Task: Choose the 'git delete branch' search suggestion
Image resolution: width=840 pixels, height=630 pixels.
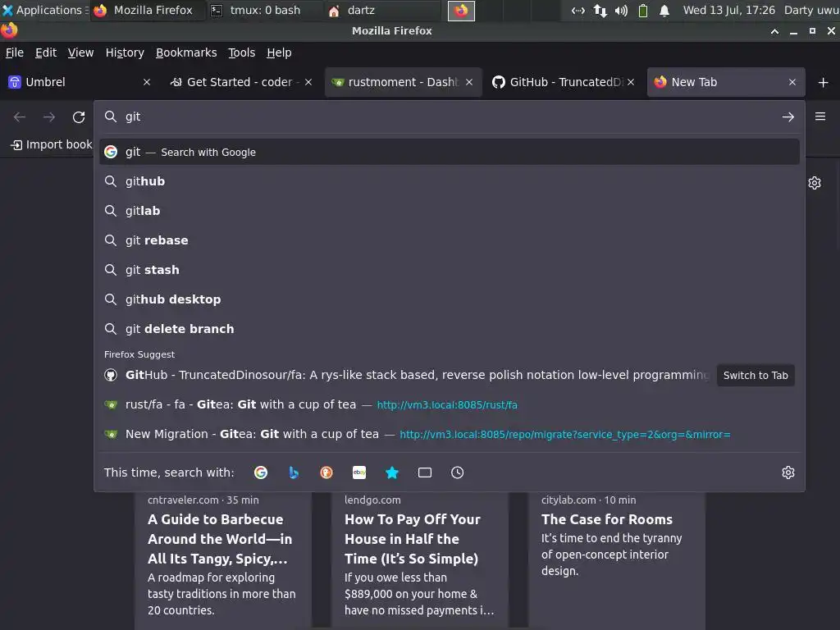Action: point(449,328)
